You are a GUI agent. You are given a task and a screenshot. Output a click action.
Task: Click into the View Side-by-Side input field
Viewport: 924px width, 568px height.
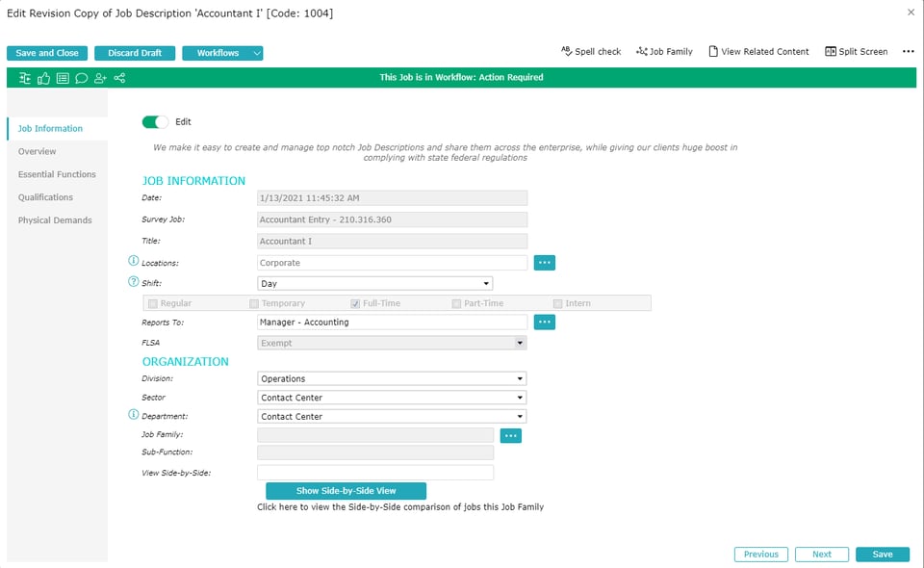click(374, 473)
